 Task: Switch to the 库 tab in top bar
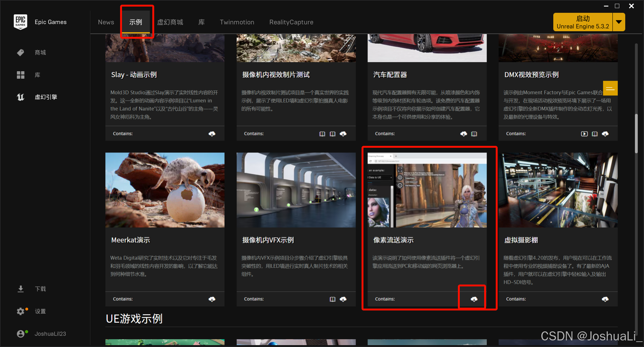point(202,22)
